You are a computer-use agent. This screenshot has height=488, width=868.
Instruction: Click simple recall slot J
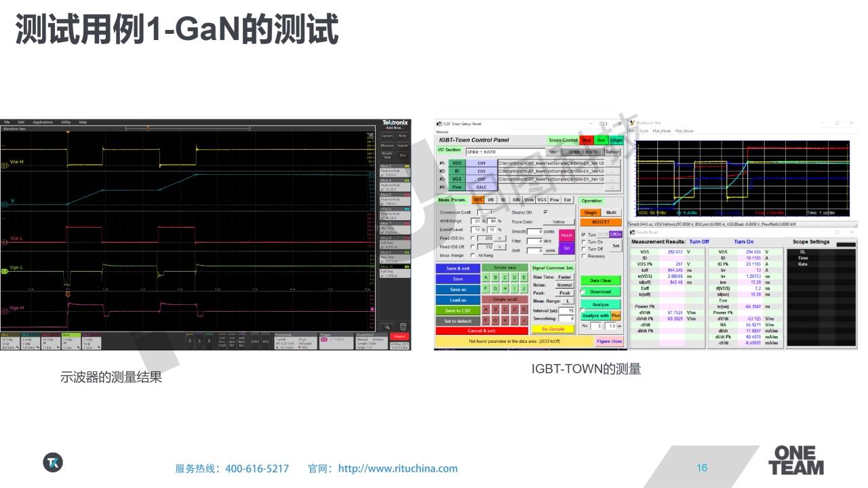pos(524,320)
